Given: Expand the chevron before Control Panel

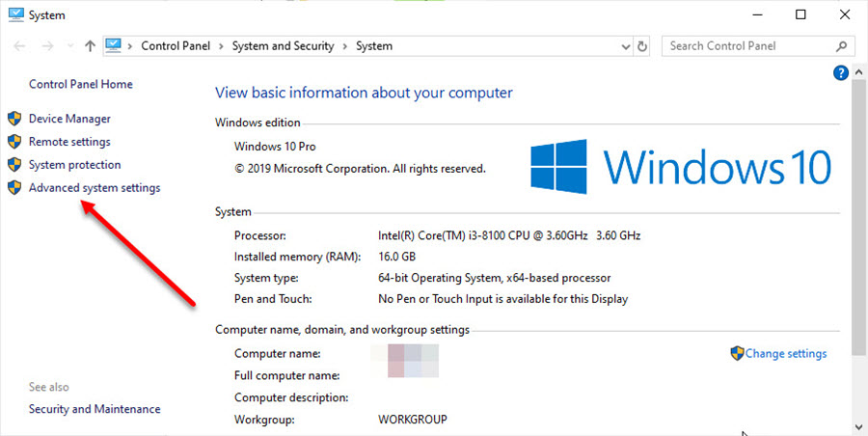Looking at the screenshot, I should click(x=130, y=46).
